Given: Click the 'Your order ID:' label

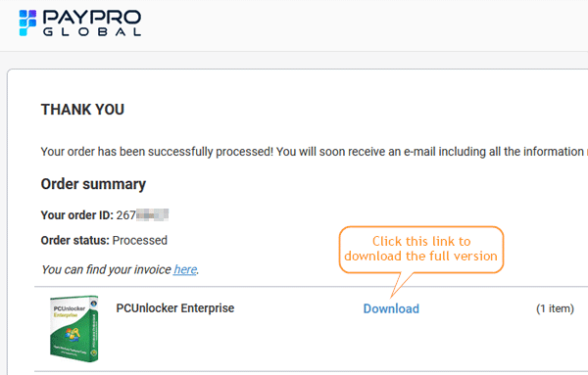Looking at the screenshot, I should point(76,215).
